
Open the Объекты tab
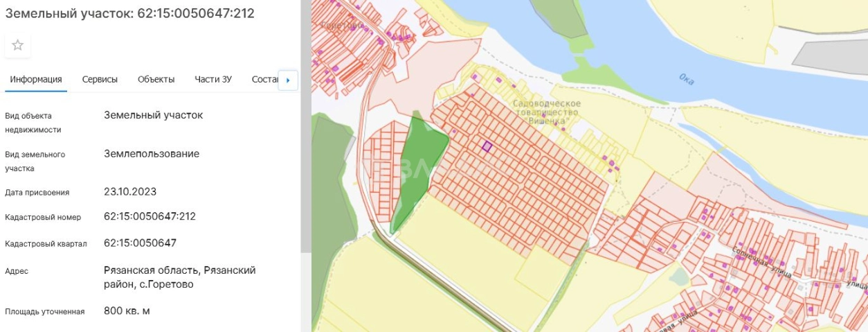(156, 79)
